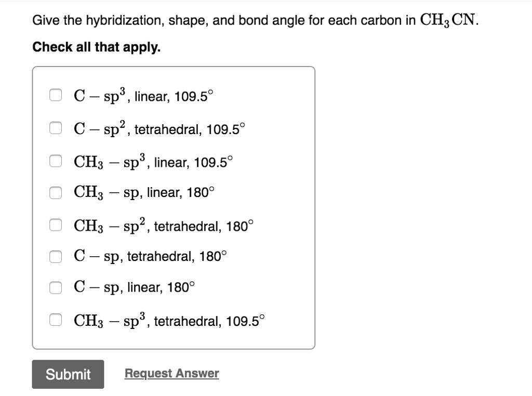Click the answer text 'CH3 – sp3, tetrahedral, 109.5°'
This screenshot has height=396, width=532.
coord(170,320)
